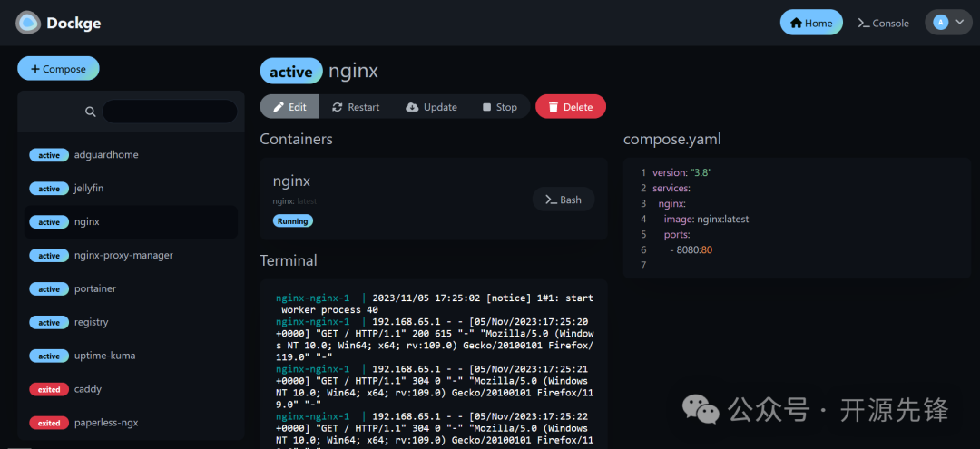This screenshot has width=980, height=449.
Task: Click image: nginx:latest line in compose.yaml
Action: [x=706, y=220]
